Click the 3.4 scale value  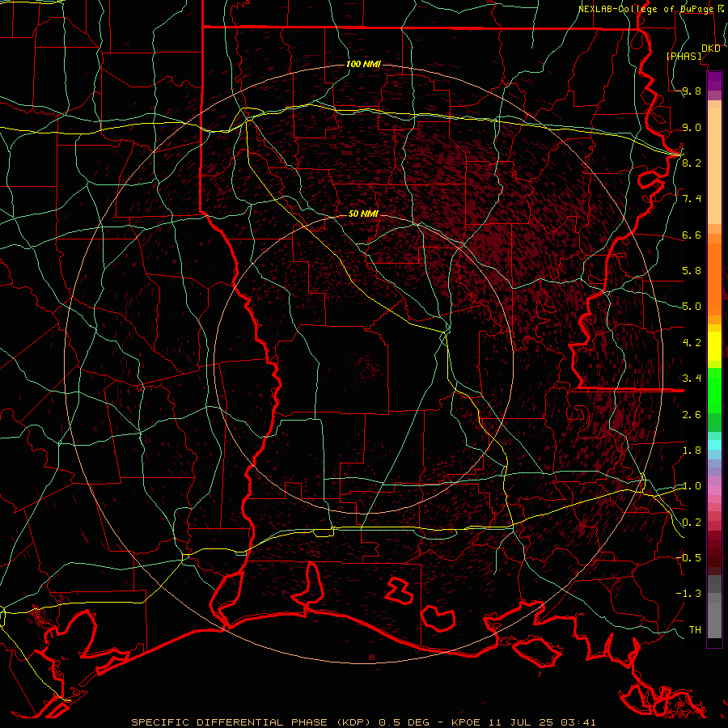pos(692,379)
